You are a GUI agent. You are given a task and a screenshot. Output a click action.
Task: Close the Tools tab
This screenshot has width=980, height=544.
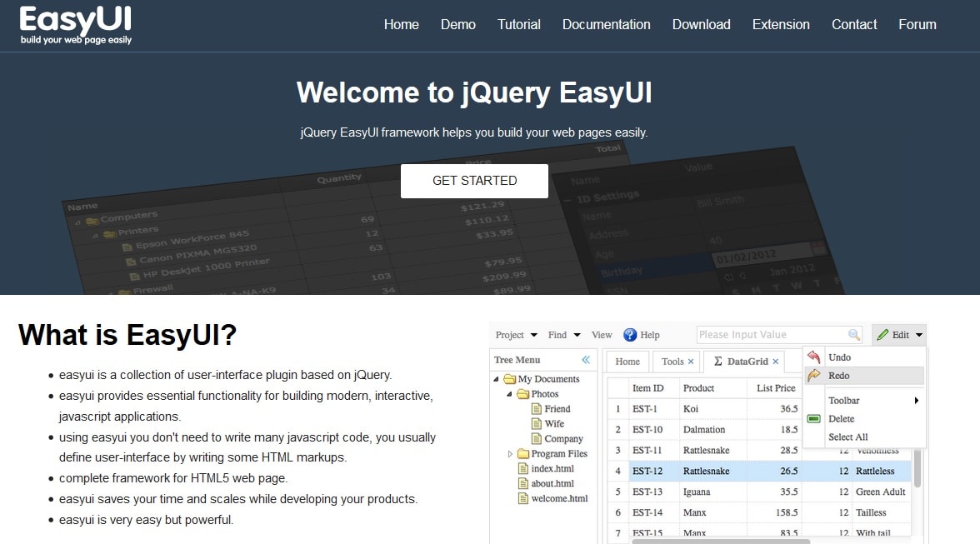pyautogui.click(x=691, y=362)
